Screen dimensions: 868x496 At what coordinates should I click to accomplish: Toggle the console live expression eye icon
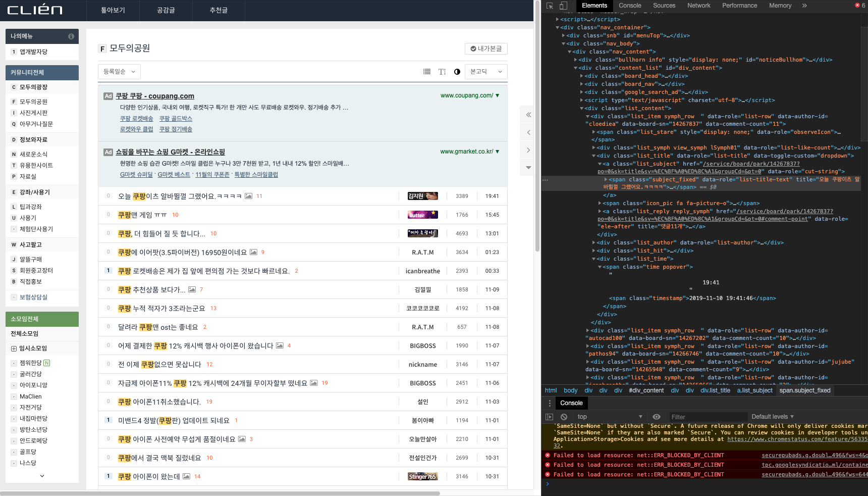[x=657, y=417]
